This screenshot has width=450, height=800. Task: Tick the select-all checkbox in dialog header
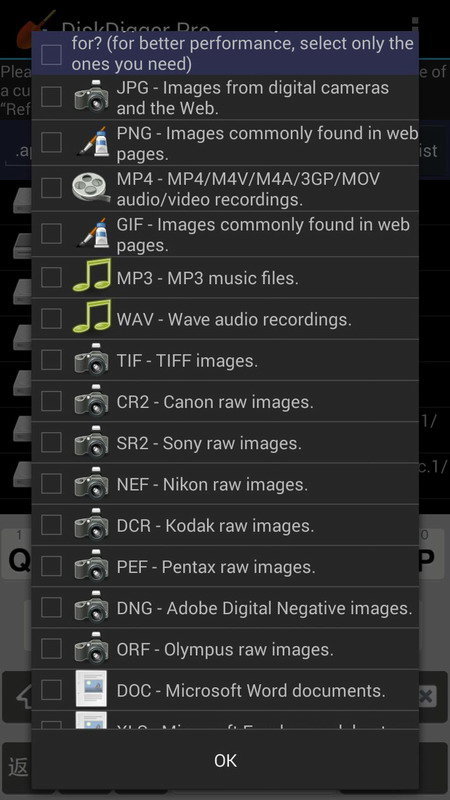point(52,54)
